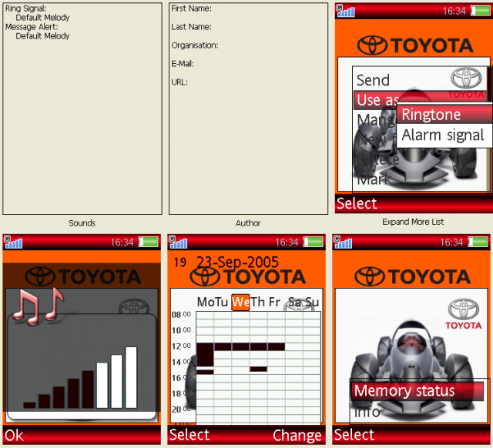Select Send in the options menu
The height and width of the screenshot is (448, 493).
click(373, 80)
